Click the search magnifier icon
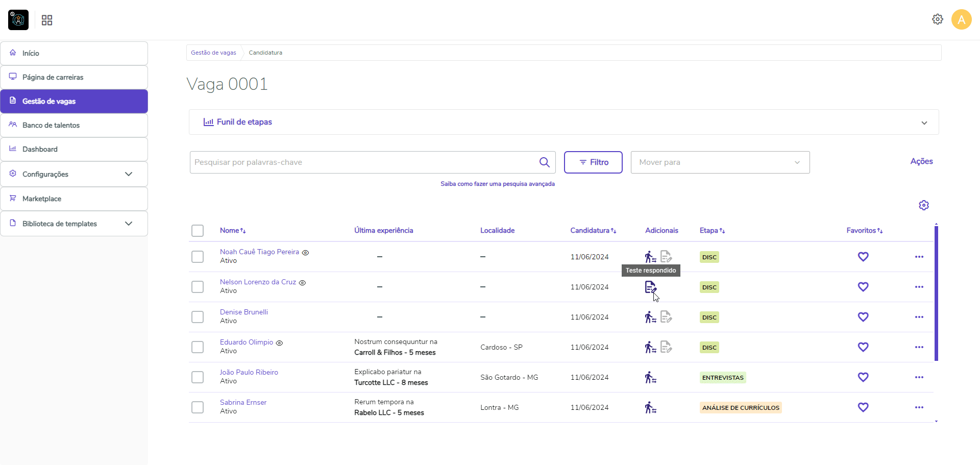 coord(544,162)
